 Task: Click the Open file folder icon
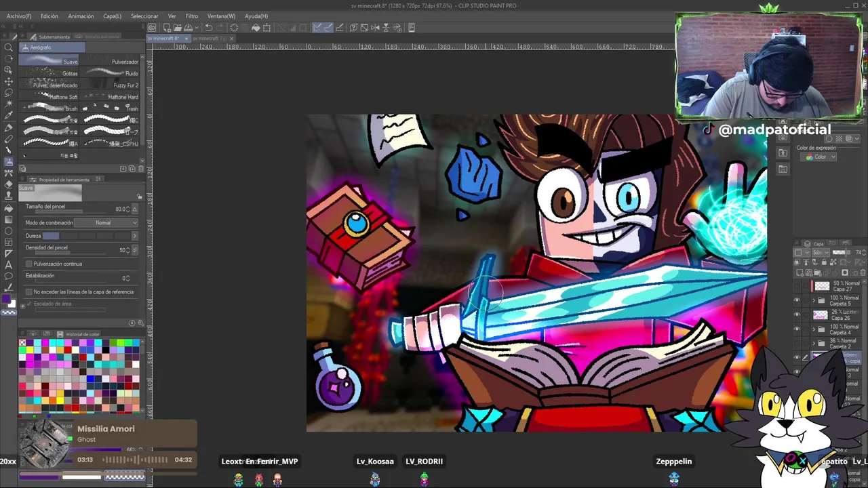point(176,28)
